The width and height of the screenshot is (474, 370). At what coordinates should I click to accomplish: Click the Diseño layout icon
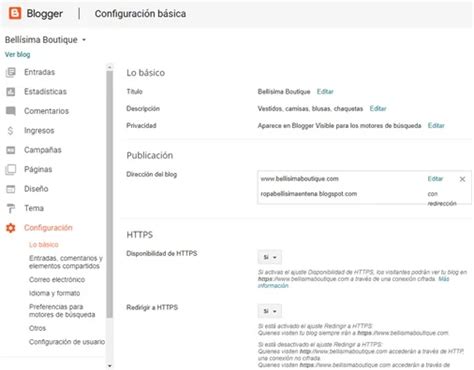point(11,189)
